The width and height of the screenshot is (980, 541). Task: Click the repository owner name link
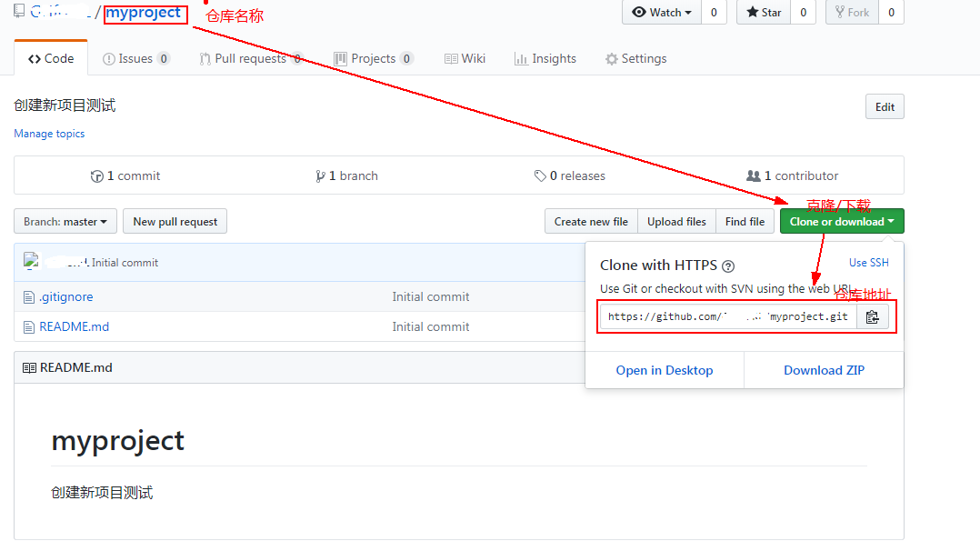click(61, 12)
